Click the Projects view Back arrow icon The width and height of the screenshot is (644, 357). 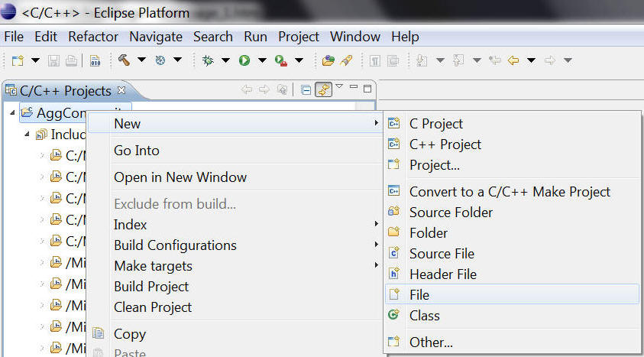tap(247, 89)
